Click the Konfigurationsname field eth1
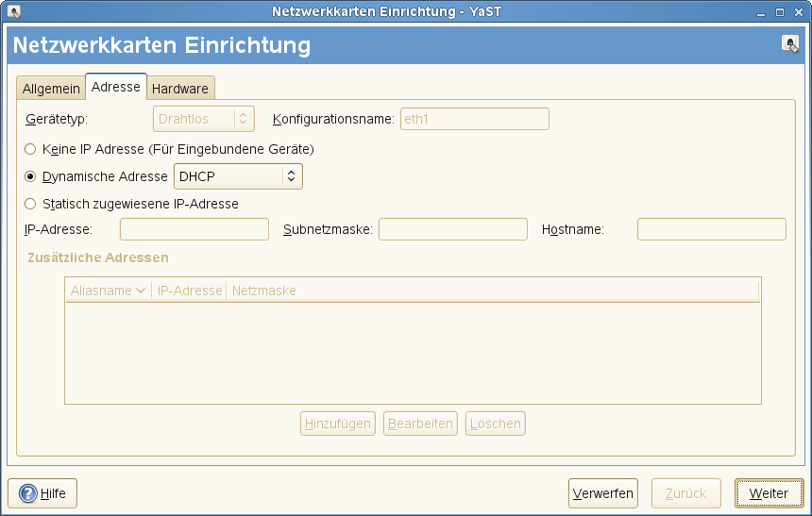 point(474,119)
